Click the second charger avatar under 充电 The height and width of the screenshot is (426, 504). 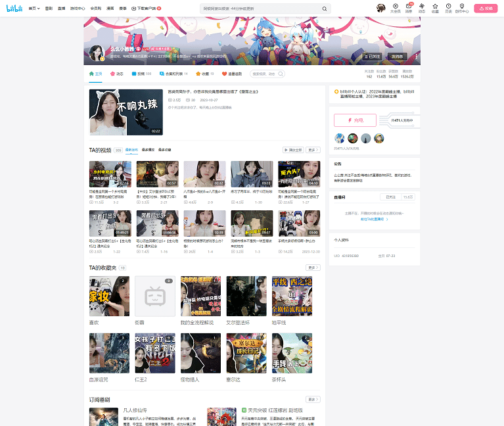(353, 138)
